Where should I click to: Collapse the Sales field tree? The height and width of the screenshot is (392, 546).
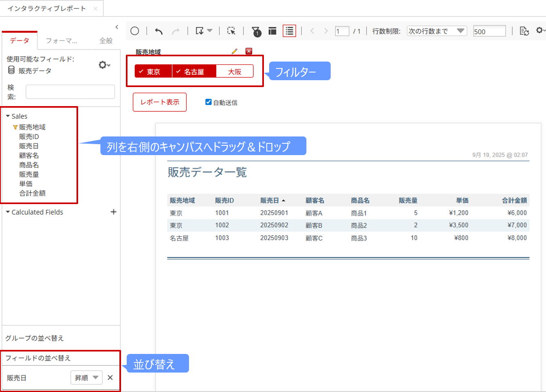8,116
